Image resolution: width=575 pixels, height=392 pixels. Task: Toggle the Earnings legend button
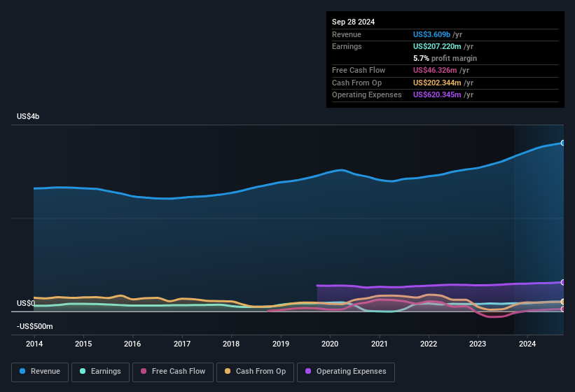click(100, 372)
